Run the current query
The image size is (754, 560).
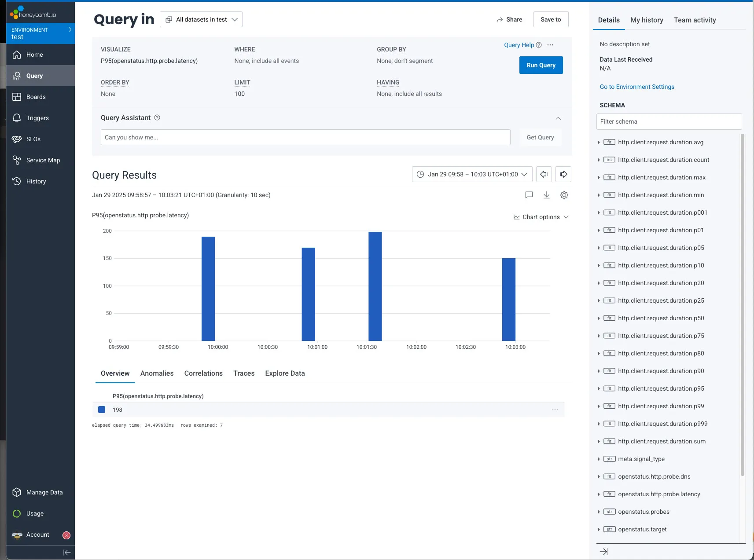[x=540, y=65]
